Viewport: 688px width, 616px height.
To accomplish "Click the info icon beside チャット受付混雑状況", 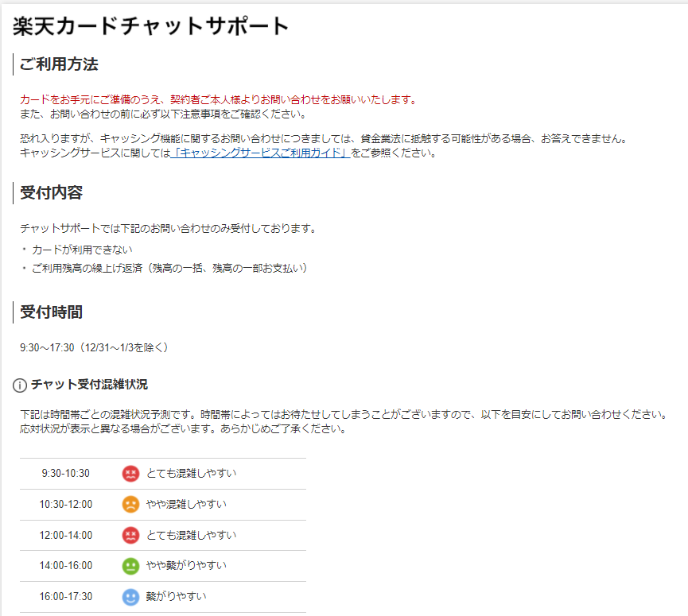I will coord(20,385).
